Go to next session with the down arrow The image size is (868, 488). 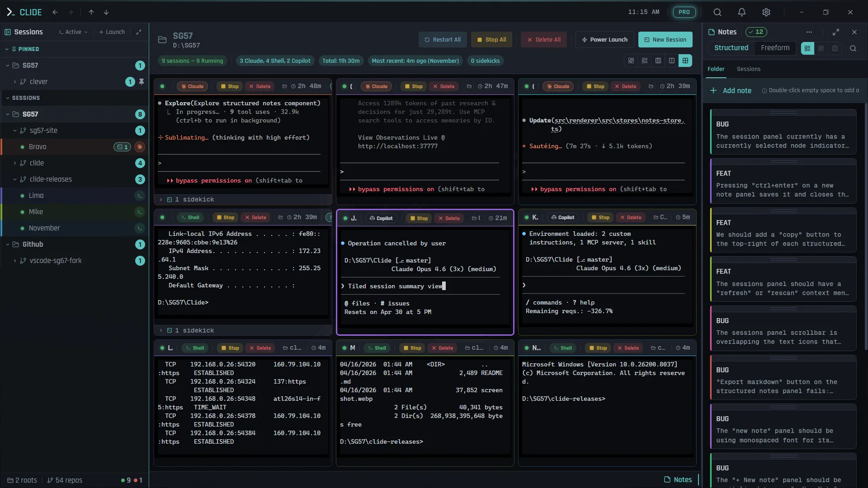pos(106,12)
